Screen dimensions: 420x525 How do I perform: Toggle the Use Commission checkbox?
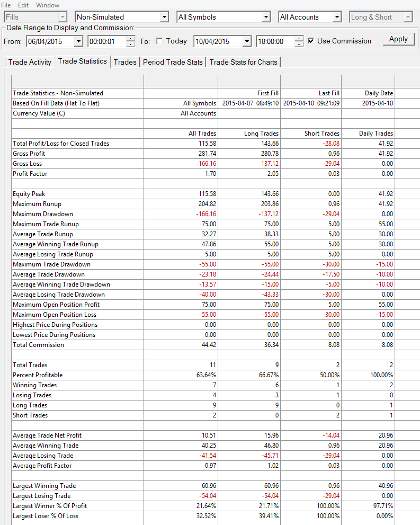click(311, 41)
